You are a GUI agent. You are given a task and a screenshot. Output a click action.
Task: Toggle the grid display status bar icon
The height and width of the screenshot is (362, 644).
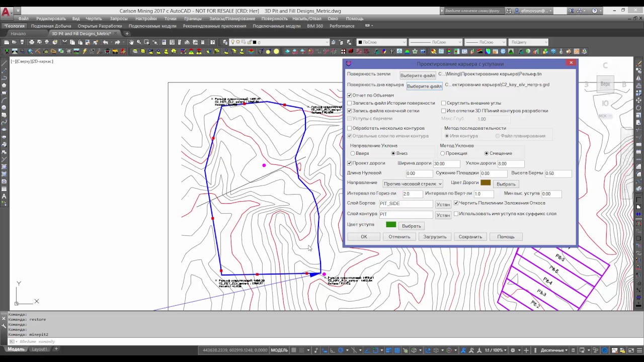tap(294, 350)
